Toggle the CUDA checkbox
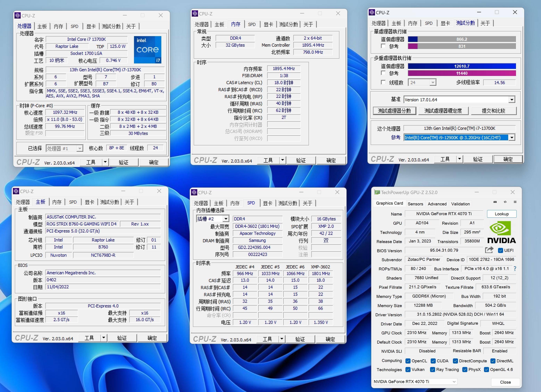The height and width of the screenshot is (392, 541). [x=433, y=361]
